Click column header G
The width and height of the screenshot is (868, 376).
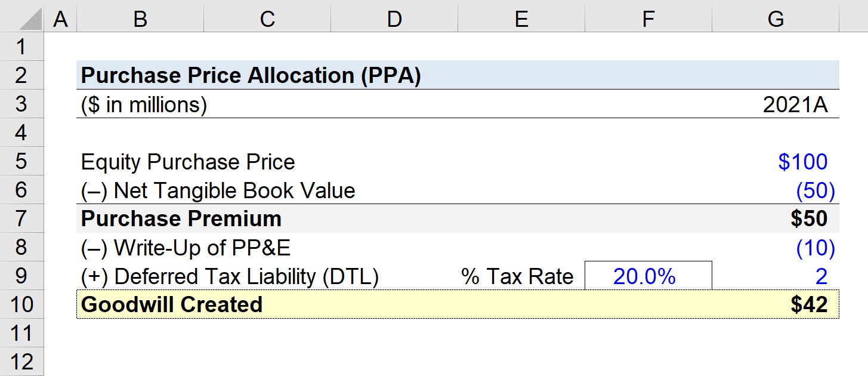[x=776, y=19]
